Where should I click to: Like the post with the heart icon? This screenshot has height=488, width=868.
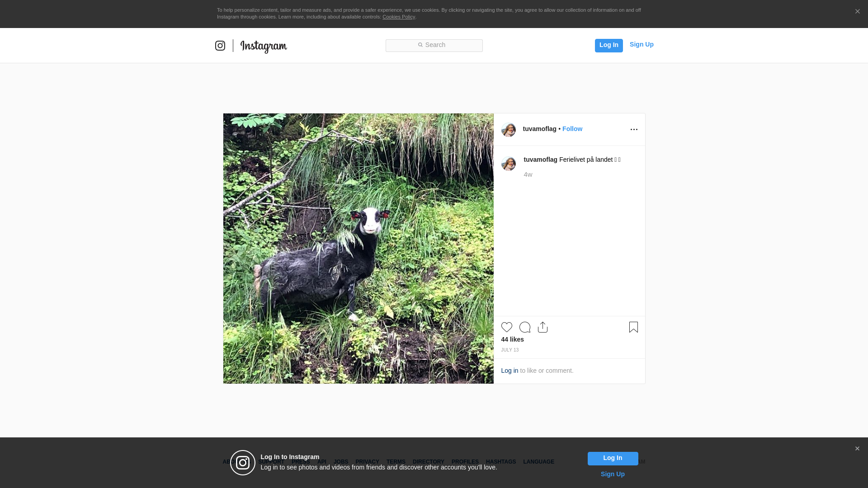[x=506, y=327]
